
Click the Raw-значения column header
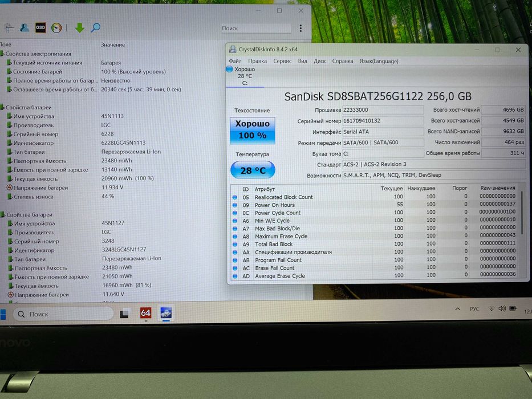497,188
